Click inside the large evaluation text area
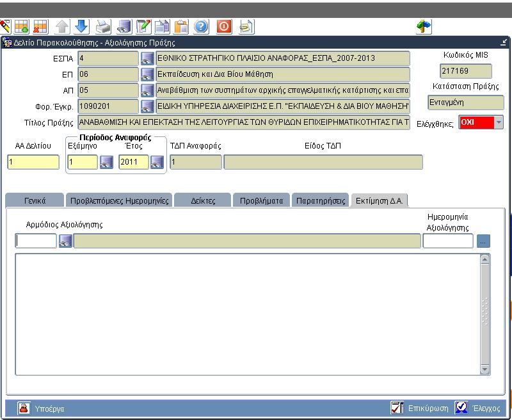The height and width of the screenshot is (420, 512). tap(248, 314)
